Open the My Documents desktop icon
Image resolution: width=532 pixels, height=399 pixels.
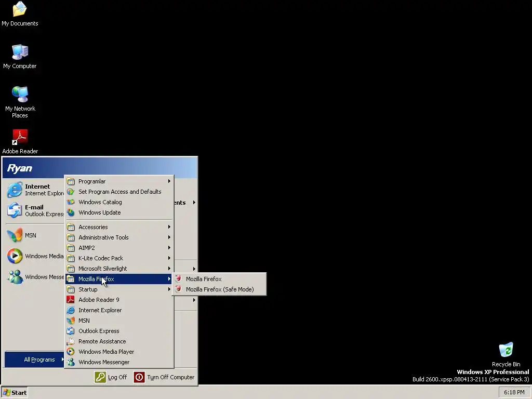[20, 9]
